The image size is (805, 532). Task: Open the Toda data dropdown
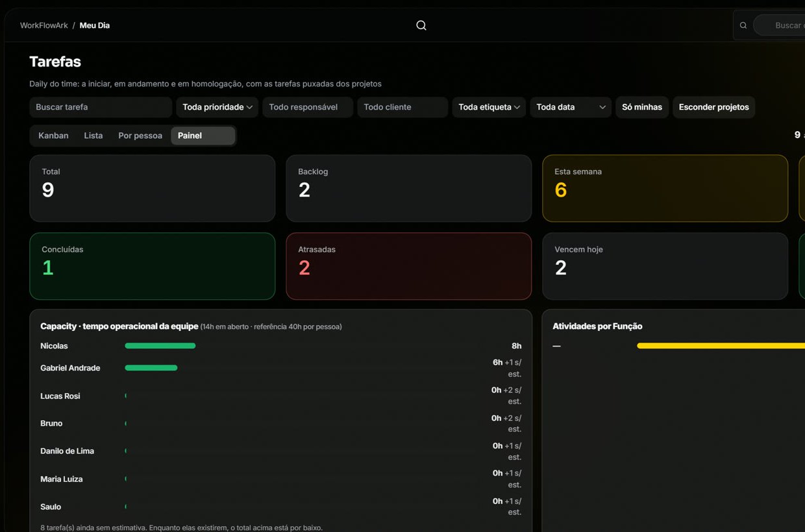pos(571,107)
